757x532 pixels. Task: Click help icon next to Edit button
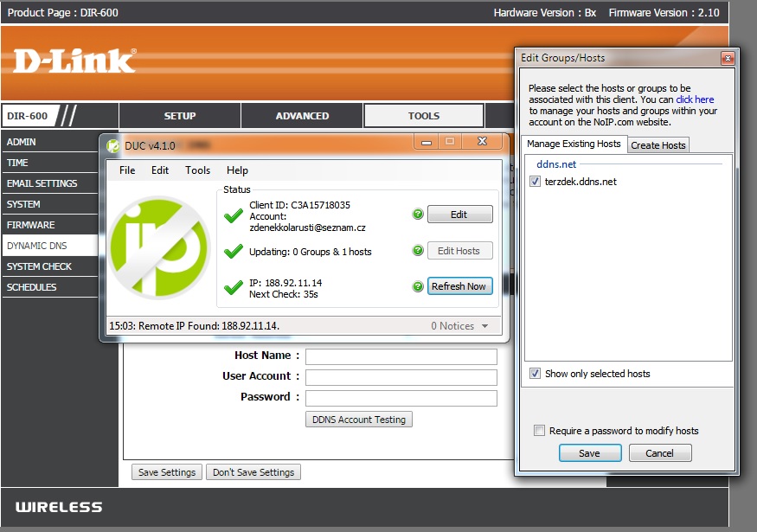(x=418, y=214)
